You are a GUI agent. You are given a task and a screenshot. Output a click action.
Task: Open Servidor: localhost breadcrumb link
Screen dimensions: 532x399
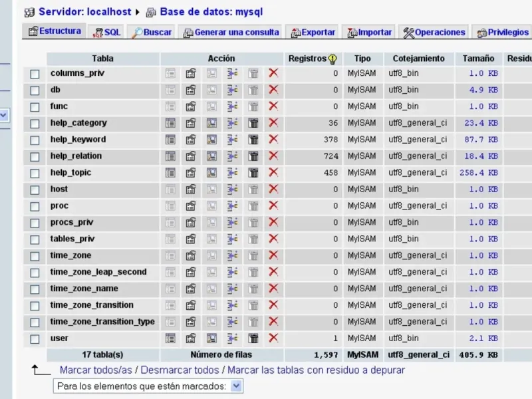pos(85,12)
